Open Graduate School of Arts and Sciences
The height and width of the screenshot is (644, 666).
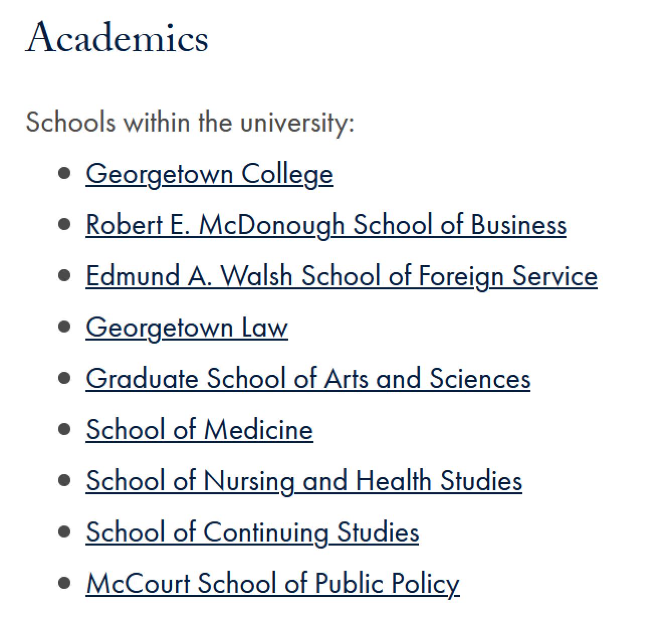tap(308, 378)
